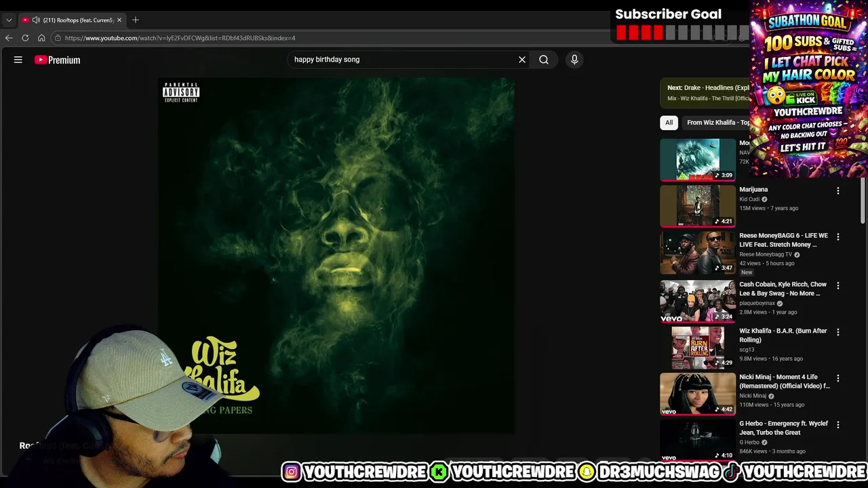The height and width of the screenshot is (488, 868).
Task: Click the YouTube URL in the address bar
Action: (180, 38)
